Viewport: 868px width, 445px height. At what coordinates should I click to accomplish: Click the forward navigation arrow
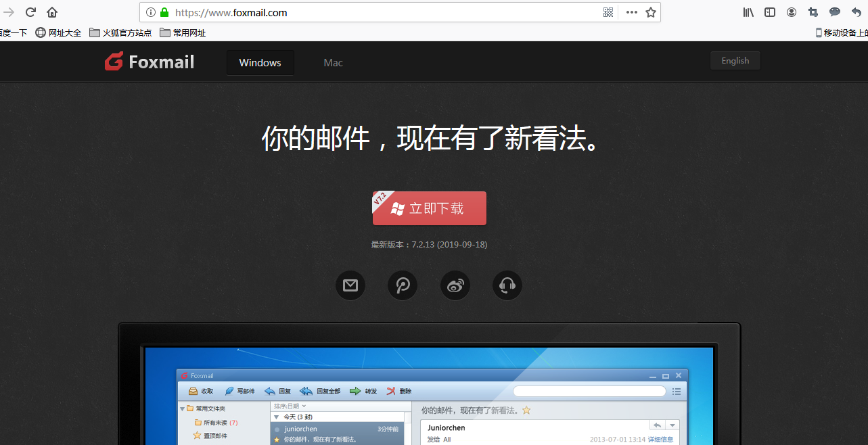(x=9, y=12)
